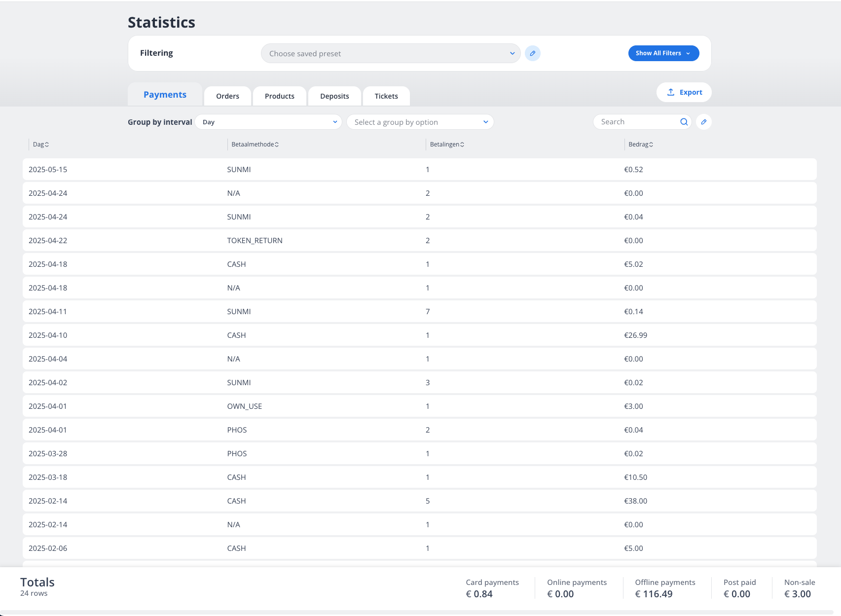
Task: Click the edit pencil icon beside saved presets
Action: pyautogui.click(x=533, y=53)
